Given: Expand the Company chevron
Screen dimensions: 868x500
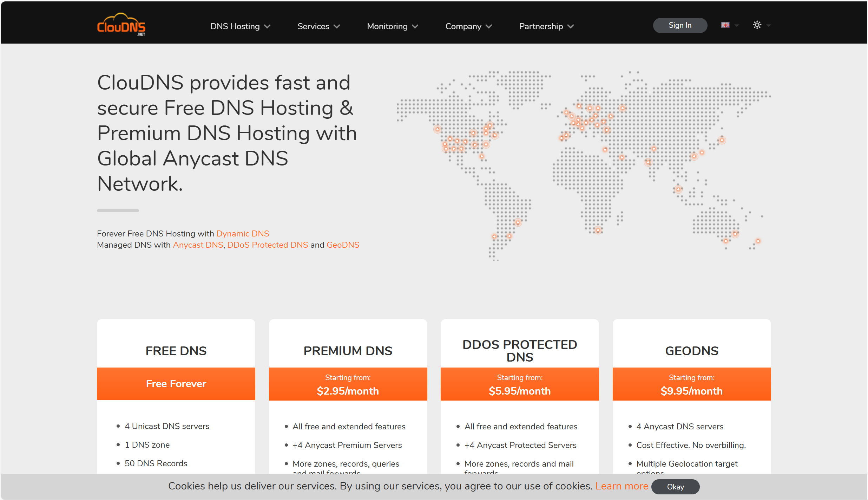Looking at the screenshot, I should point(489,26).
